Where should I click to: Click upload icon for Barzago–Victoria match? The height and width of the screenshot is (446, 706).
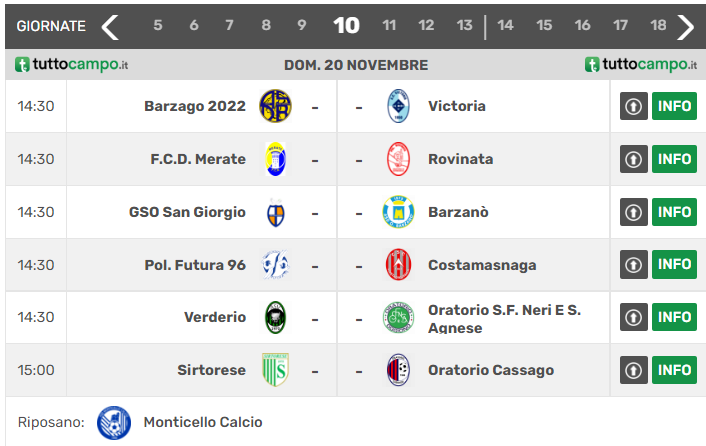click(634, 106)
